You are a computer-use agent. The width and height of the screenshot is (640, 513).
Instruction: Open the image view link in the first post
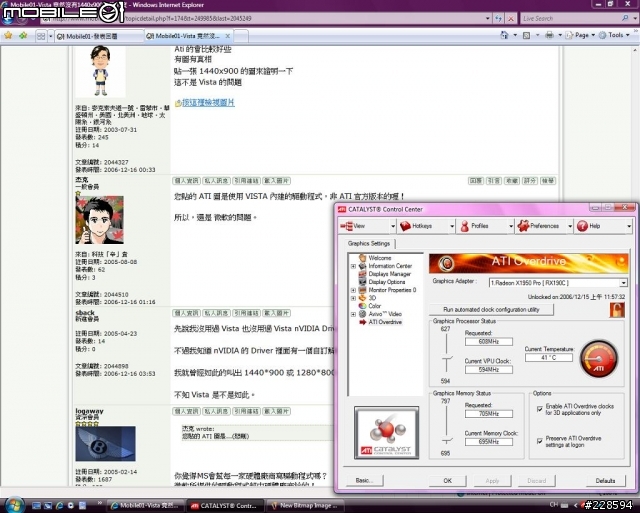208,102
